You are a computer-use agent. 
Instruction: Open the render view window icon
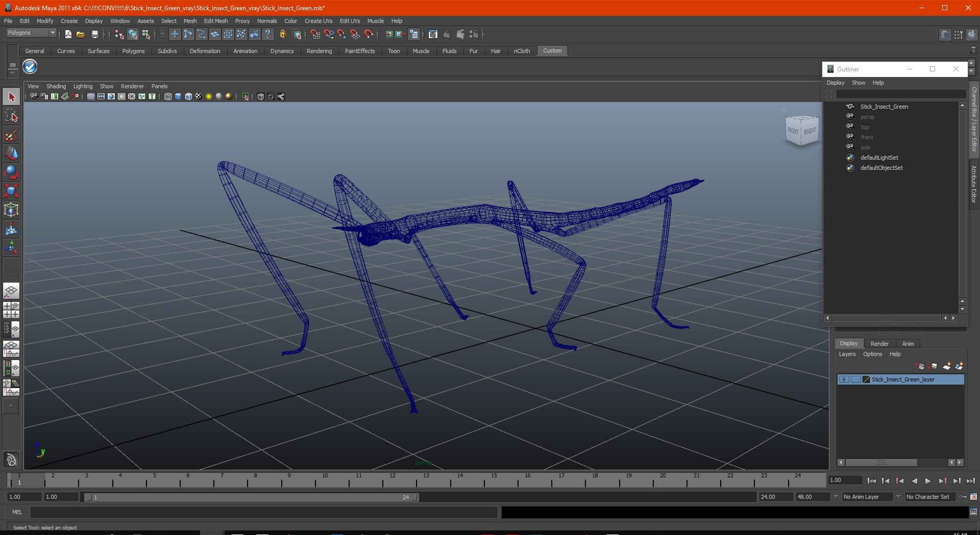pyautogui.click(x=433, y=34)
